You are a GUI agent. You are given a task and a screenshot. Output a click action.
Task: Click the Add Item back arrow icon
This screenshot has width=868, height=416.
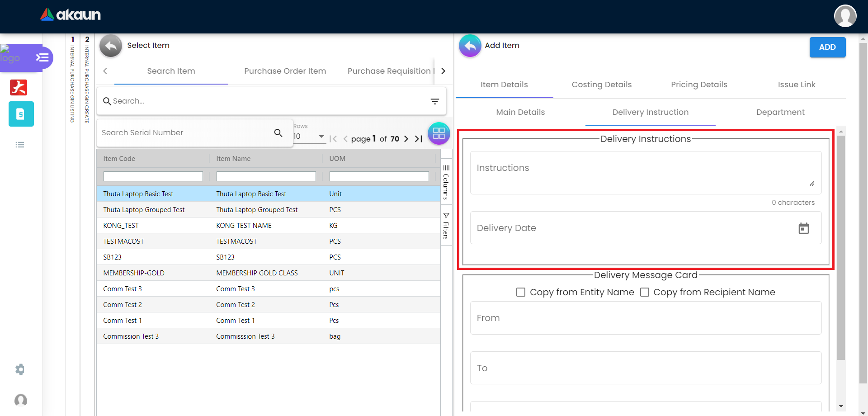click(470, 46)
